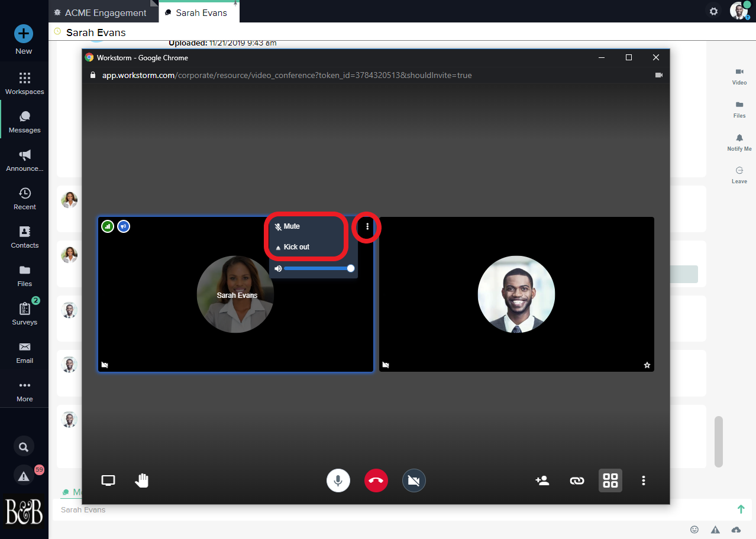Open settings gear at top right

[714, 11]
